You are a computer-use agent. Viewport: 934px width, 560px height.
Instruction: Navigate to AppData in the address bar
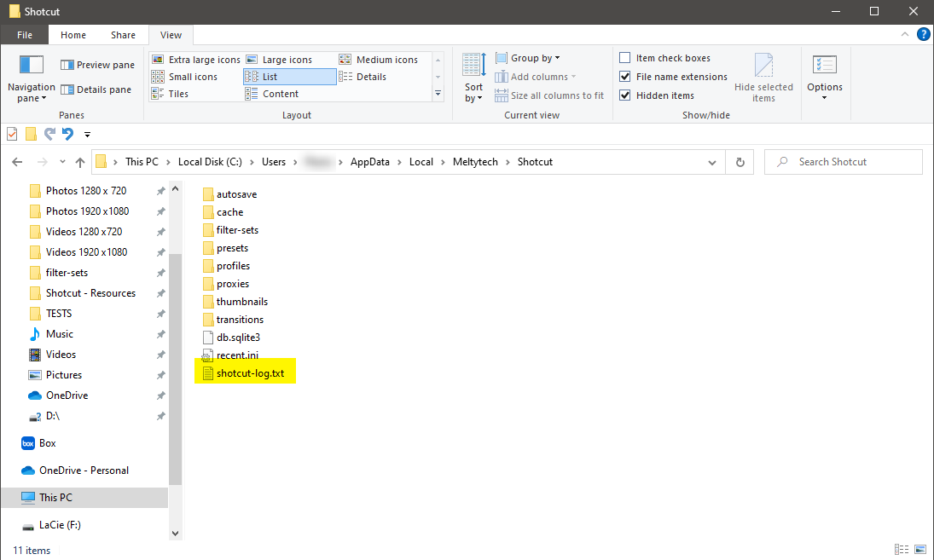pyautogui.click(x=370, y=162)
